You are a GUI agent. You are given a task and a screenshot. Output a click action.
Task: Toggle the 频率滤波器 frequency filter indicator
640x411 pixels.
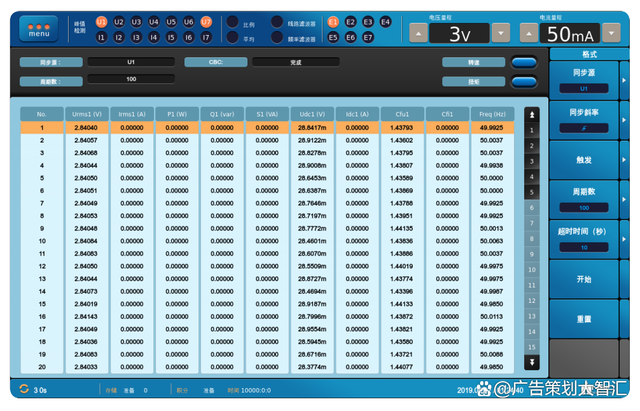click(x=277, y=38)
